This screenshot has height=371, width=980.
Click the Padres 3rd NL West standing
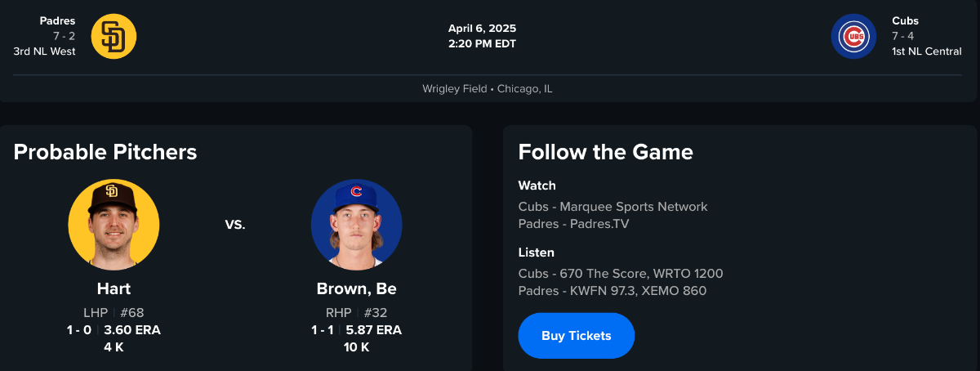pos(44,51)
